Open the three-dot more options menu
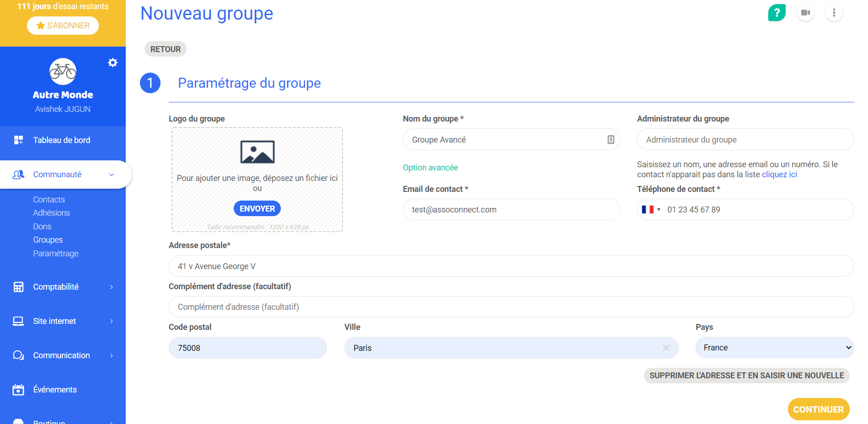Screen dimensions: 868x424 [834, 13]
